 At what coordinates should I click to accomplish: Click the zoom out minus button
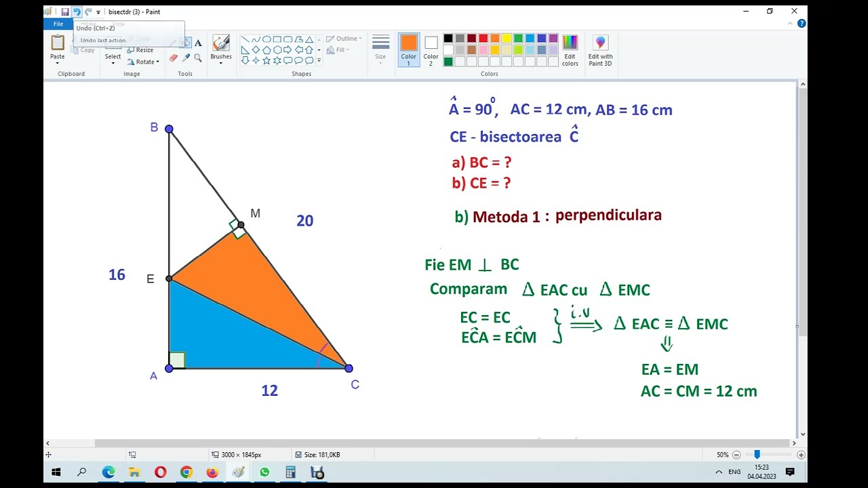736,455
